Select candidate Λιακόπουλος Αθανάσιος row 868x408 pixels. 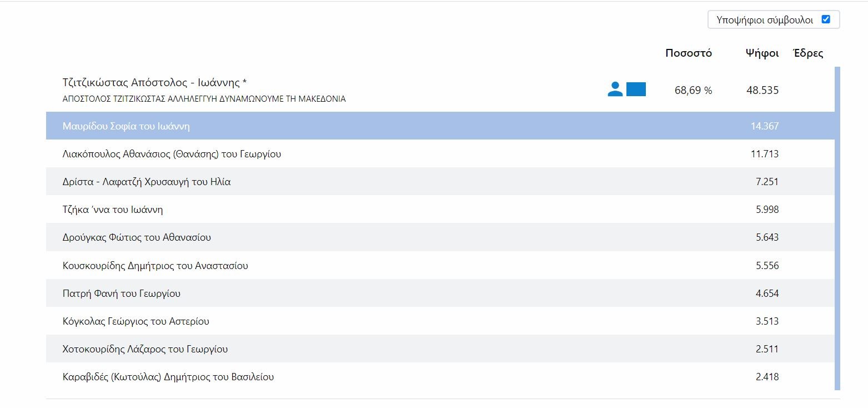[172, 154]
